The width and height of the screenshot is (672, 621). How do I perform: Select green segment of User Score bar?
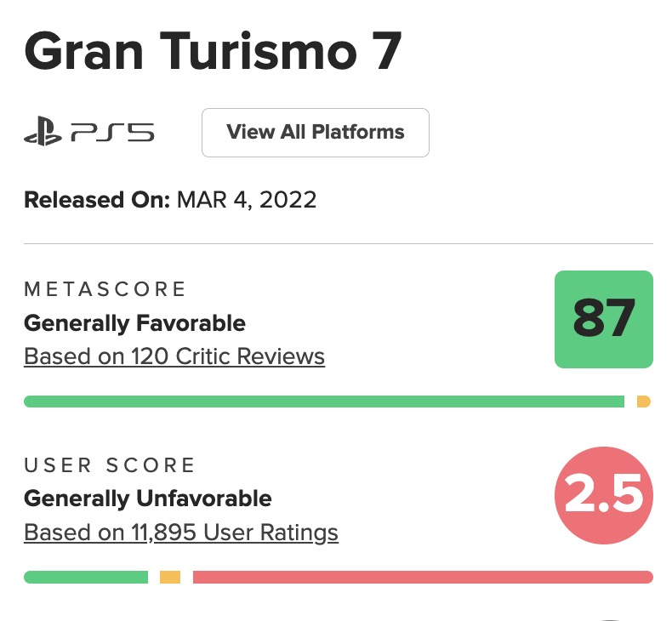click(x=85, y=577)
